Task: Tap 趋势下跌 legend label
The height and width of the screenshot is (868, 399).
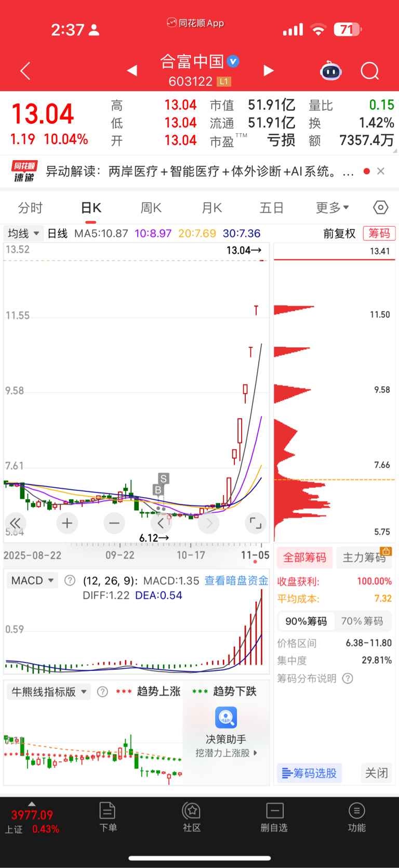Action: pyautogui.click(x=235, y=692)
